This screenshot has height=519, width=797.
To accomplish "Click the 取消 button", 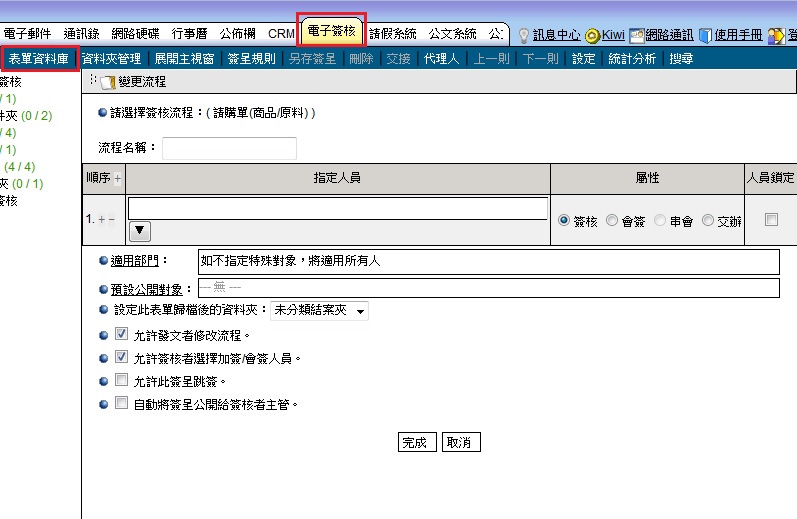I will click(x=459, y=442).
